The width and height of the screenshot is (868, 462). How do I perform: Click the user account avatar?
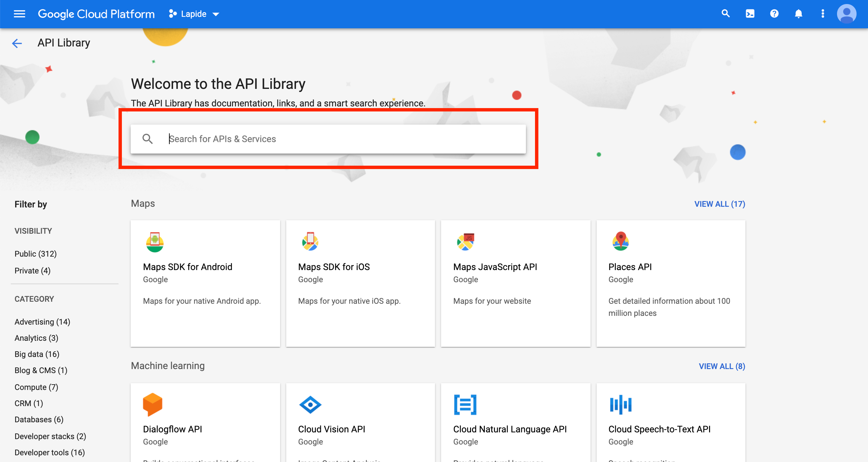pos(846,14)
